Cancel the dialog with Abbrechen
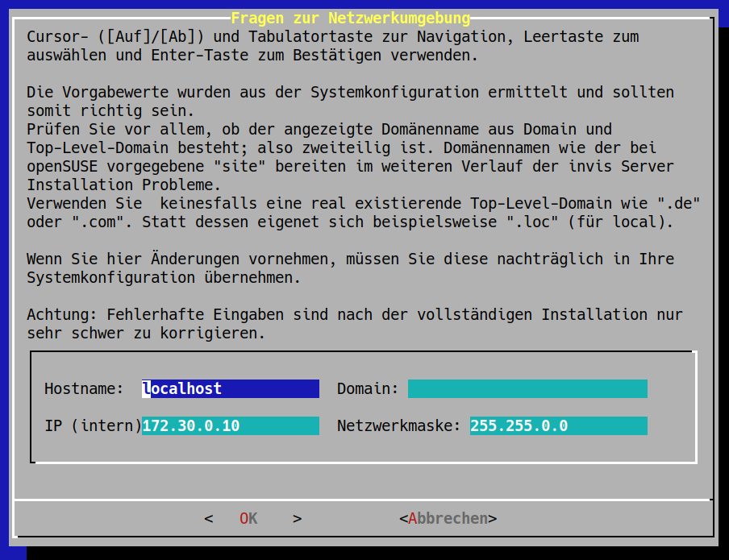The width and height of the screenshot is (729, 560). (448, 518)
